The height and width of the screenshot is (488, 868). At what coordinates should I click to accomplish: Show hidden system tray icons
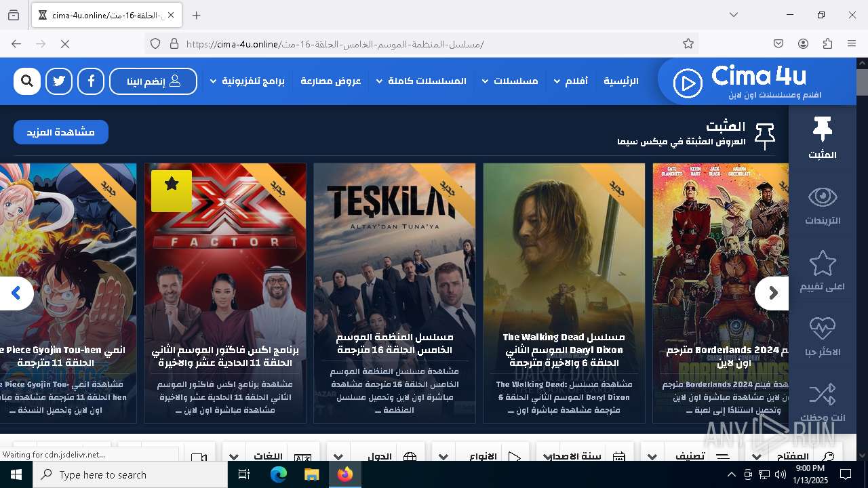pos(731,474)
